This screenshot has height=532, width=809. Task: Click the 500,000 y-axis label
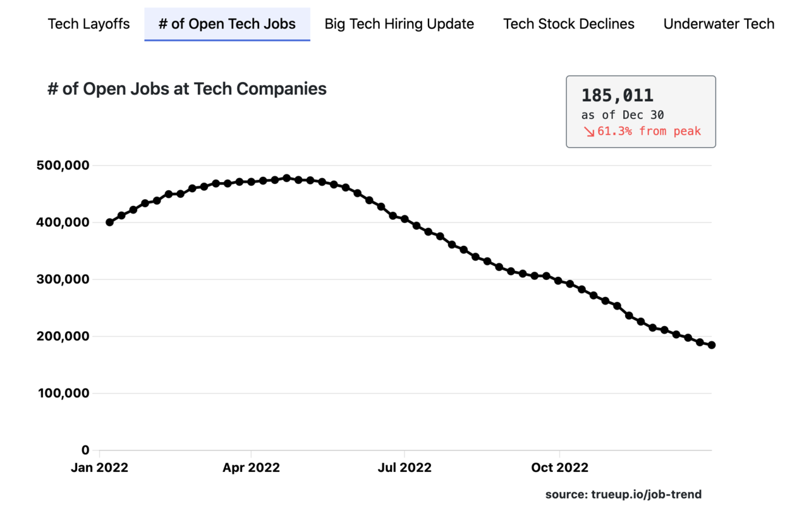[63, 166]
